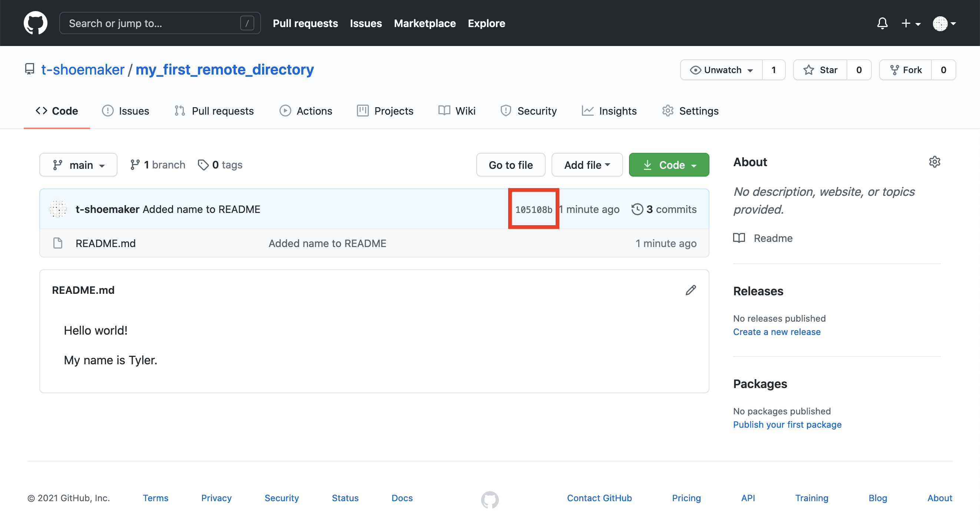Image resolution: width=980 pixels, height=529 pixels.
Task: Edit repository details via About gear icon
Action: tap(934, 162)
